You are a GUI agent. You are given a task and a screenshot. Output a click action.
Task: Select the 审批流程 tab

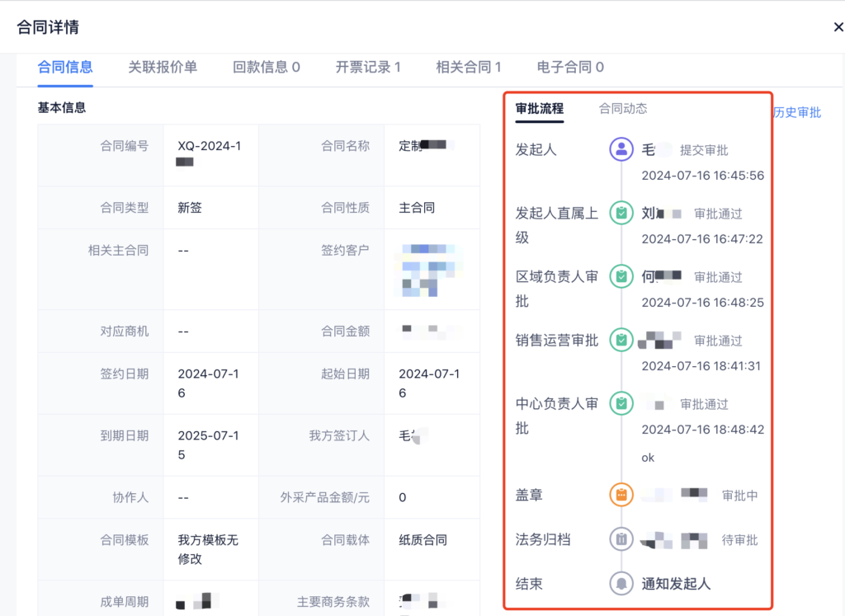539,108
